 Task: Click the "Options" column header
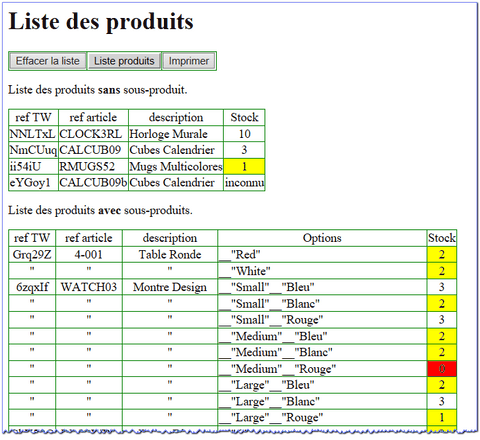(322, 238)
